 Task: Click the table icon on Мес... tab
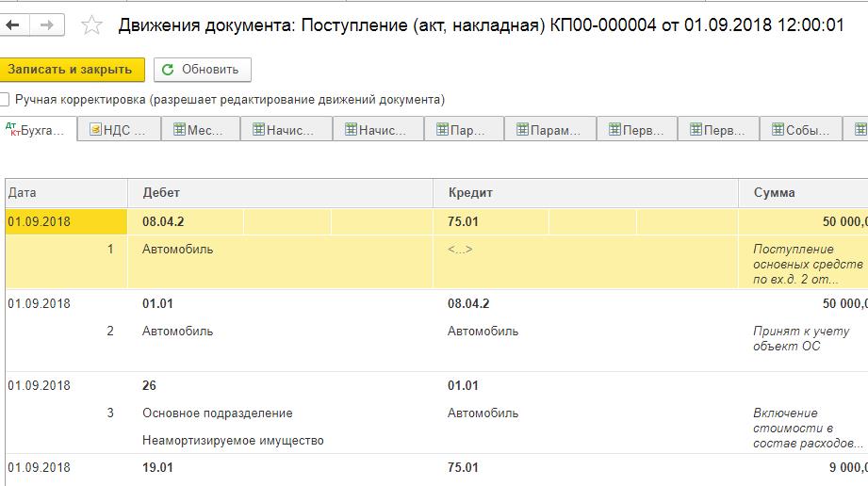(x=179, y=130)
